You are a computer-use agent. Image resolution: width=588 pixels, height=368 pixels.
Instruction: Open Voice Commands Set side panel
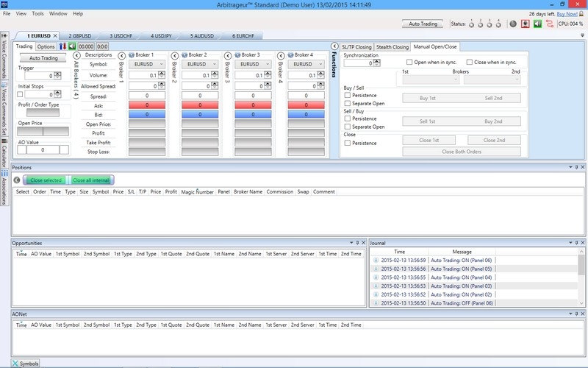(x=4, y=108)
